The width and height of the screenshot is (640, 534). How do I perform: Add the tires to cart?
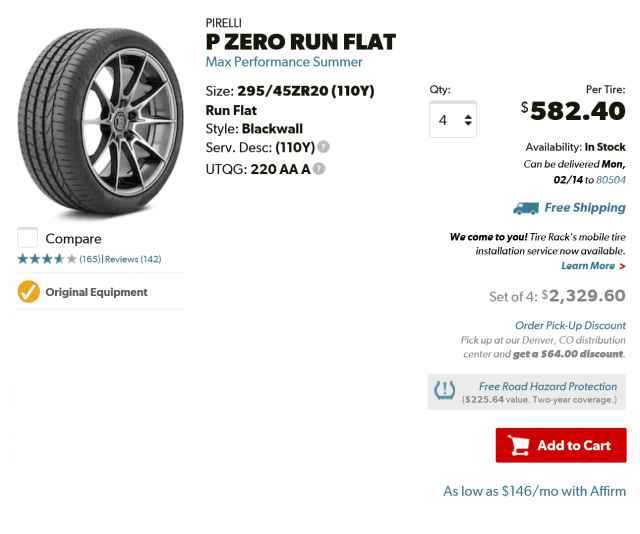[x=561, y=445]
